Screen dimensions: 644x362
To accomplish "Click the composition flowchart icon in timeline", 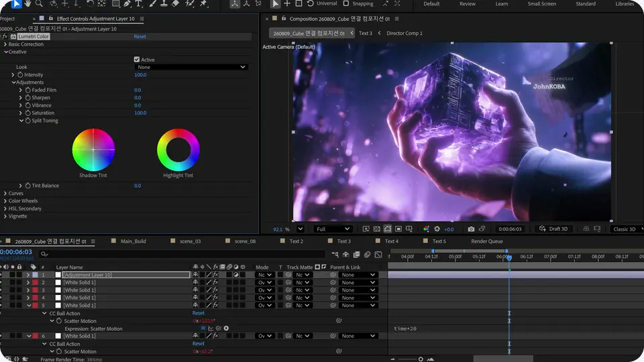I will [335, 255].
